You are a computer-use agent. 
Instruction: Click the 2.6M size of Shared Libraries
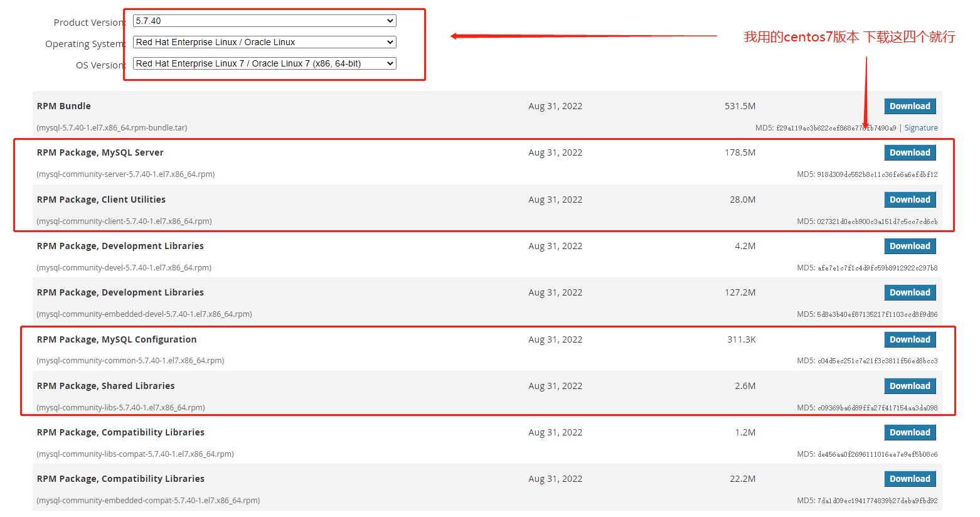[x=745, y=386]
